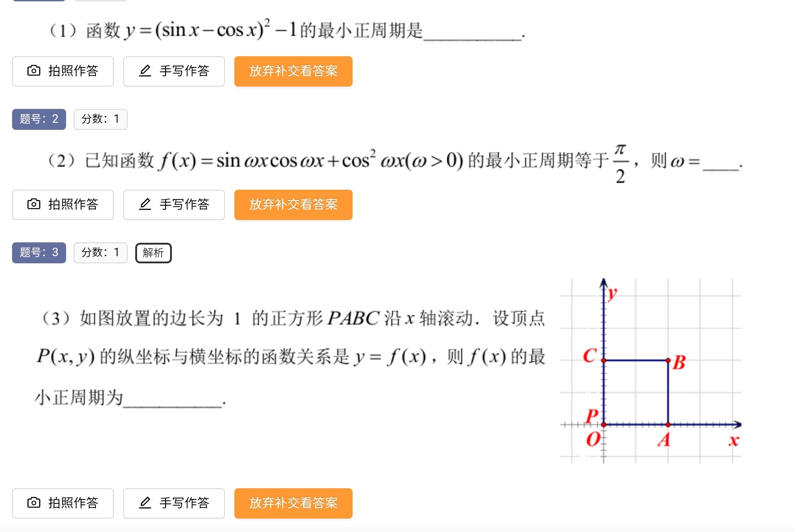Open the 解析 button beside 题号: 3
This screenshot has height=532, width=795.
pyautogui.click(x=153, y=253)
